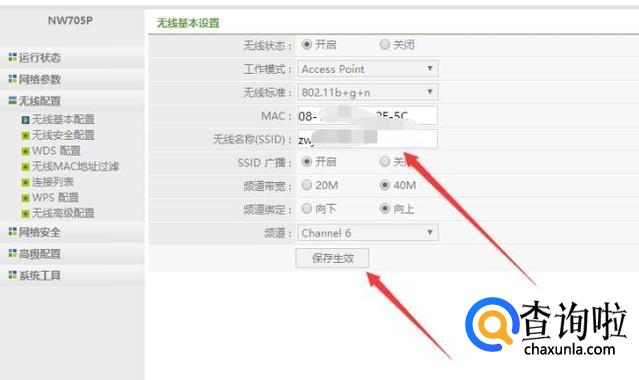The width and height of the screenshot is (639, 380).
Task: Enable SSID 广播 with 开启
Action: pos(306,161)
